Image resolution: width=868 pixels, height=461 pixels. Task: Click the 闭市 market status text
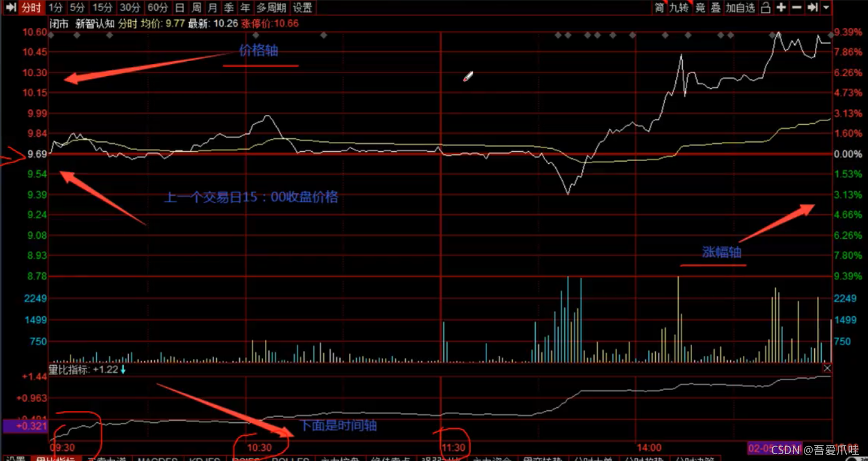click(59, 24)
